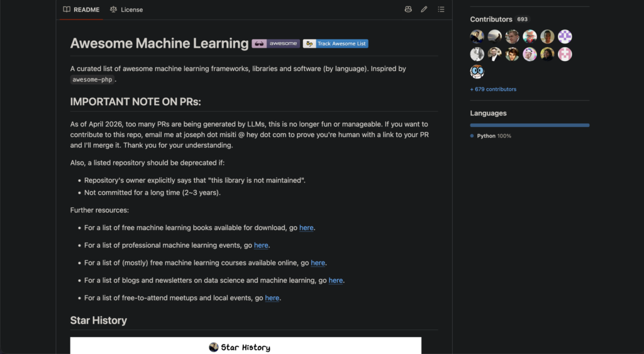This screenshot has height=354, width=644.
Task: Click the awesome-php code link
Action: click(x=92, y=80)
